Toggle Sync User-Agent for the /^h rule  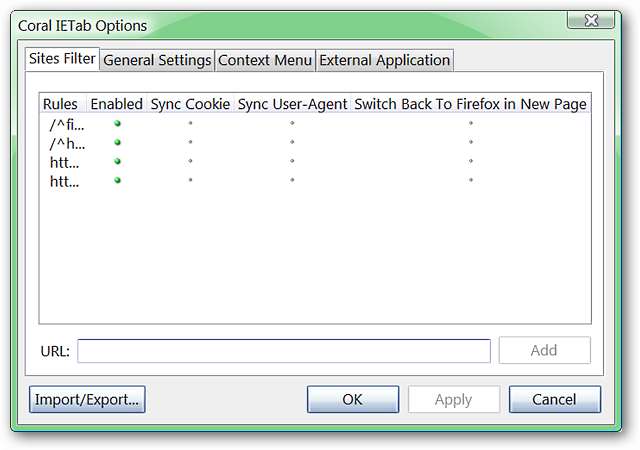292,143
